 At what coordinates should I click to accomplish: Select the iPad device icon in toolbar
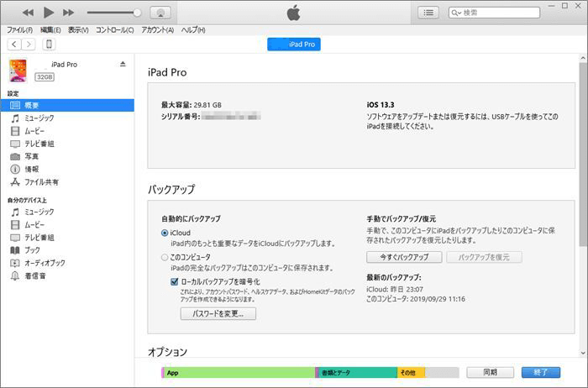coord(49,45)
